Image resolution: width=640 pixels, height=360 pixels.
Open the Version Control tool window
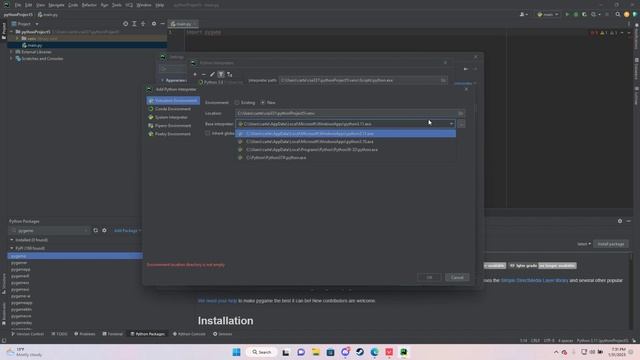27,334
